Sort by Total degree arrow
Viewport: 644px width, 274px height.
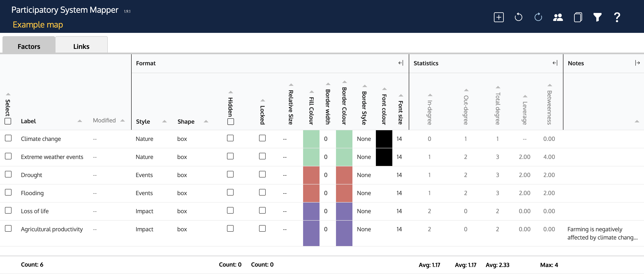(498, 87)
